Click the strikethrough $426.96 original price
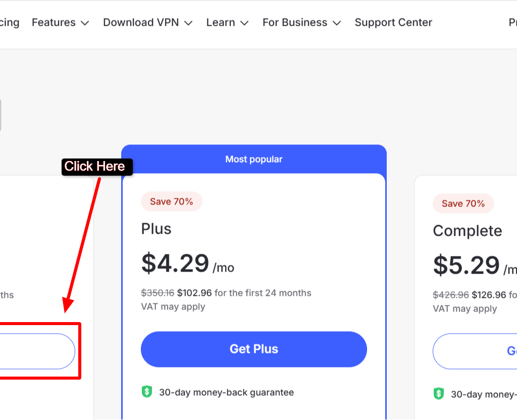 point(451,295)
